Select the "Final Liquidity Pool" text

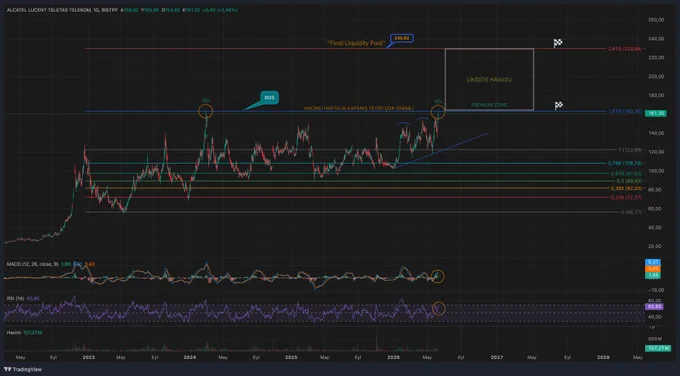356,43
